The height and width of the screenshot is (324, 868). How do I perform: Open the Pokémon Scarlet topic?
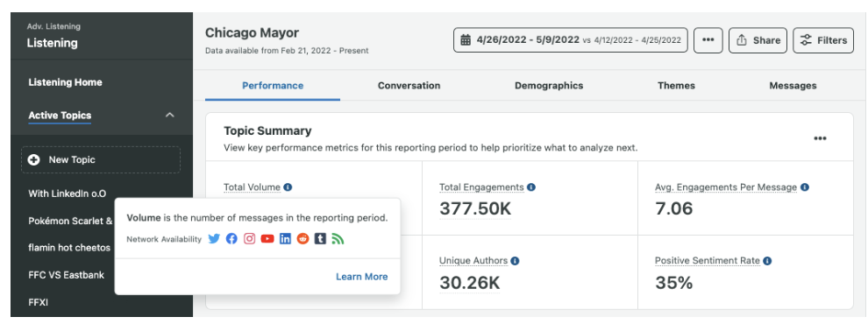[71, 221]
